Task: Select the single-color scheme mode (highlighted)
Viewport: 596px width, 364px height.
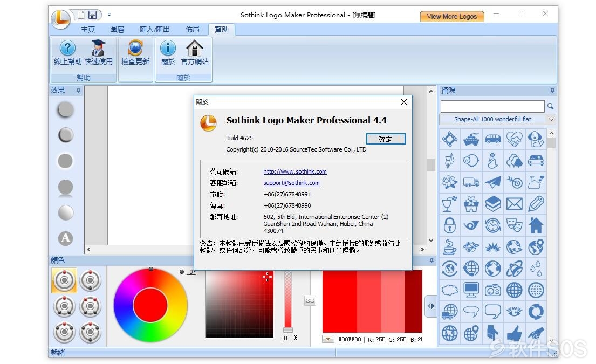Action: (x=64, y=280)
